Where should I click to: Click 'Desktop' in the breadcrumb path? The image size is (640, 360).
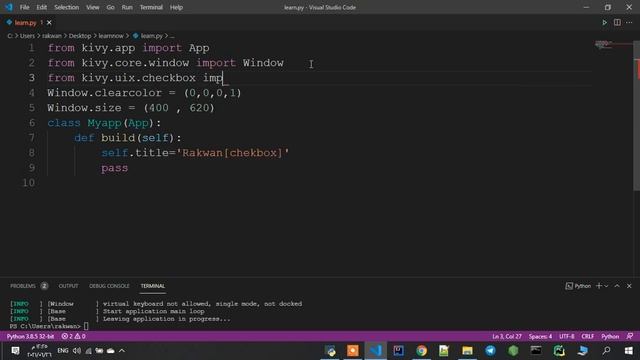[x=80, y=36]
